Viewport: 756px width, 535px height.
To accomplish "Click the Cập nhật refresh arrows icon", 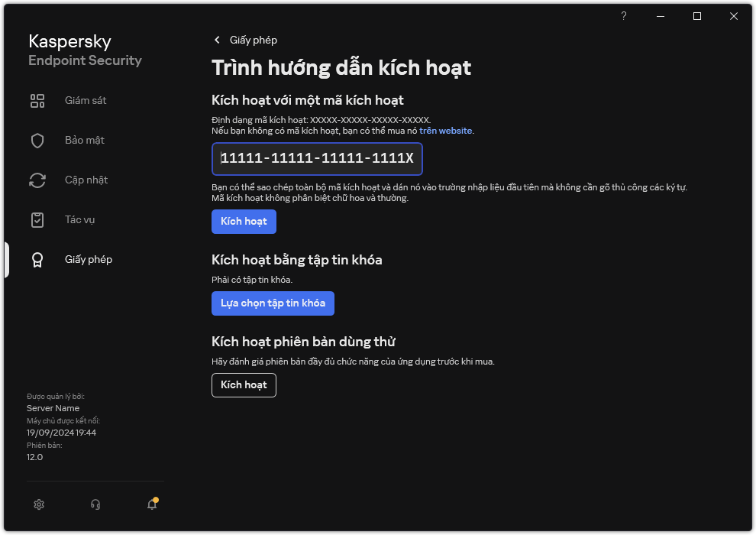I will (37, 180).
